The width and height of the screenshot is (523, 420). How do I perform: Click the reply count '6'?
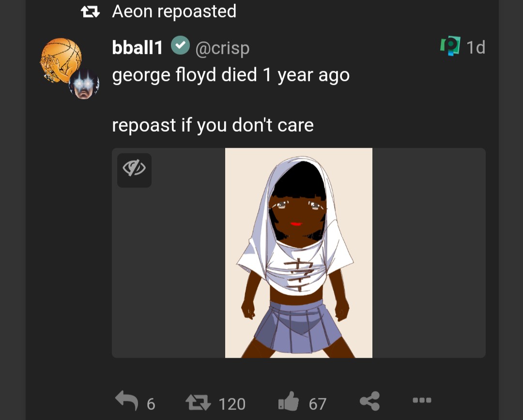tap(151, 404)
